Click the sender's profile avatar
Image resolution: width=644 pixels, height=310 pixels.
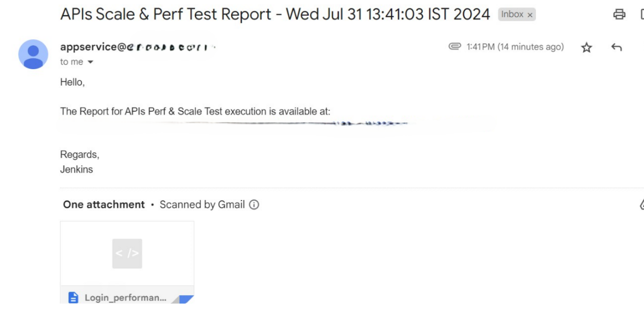click(x=33, y=54)
